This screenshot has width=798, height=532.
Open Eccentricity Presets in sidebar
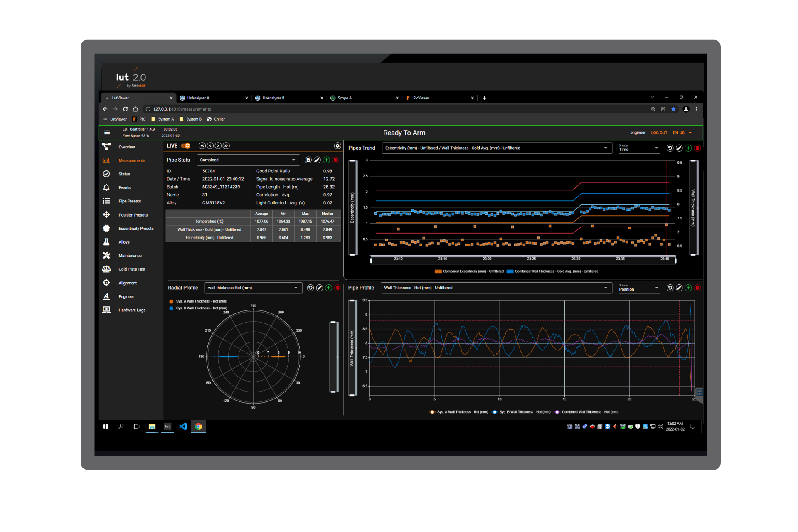(135, 229)
